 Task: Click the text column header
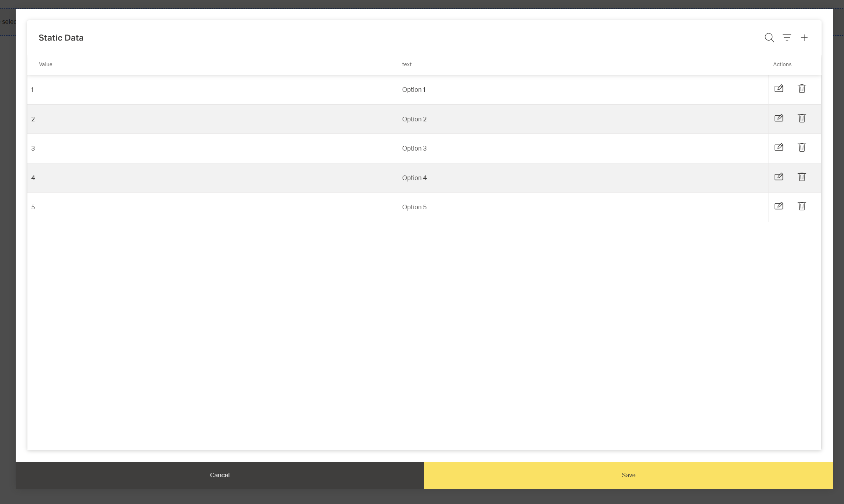point(407,64)
